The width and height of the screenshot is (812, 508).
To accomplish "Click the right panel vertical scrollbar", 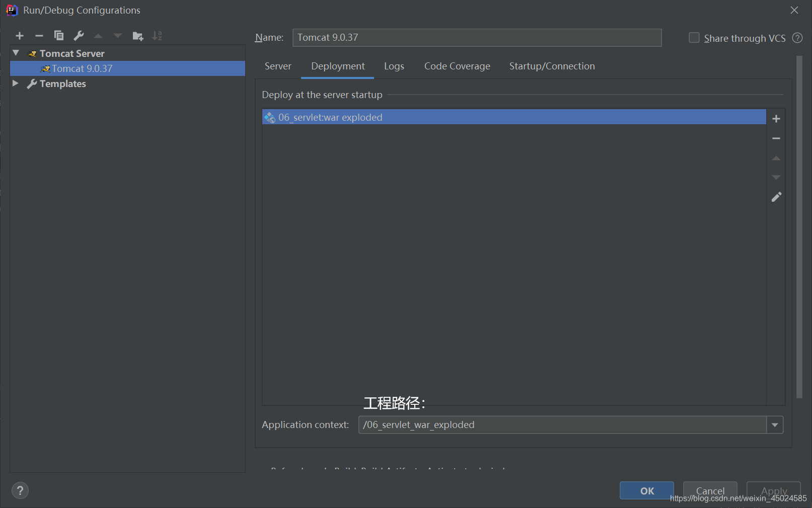I will [x=799, y=227].
